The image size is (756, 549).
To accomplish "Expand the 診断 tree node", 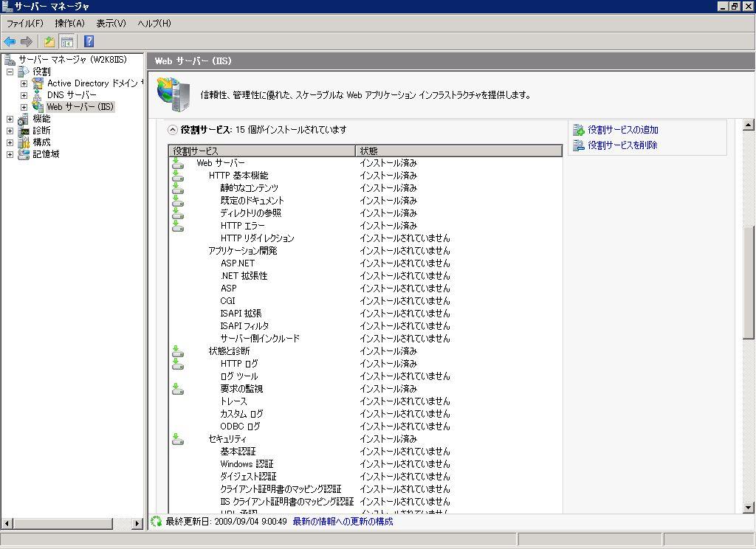I will [x=10, y=131].
